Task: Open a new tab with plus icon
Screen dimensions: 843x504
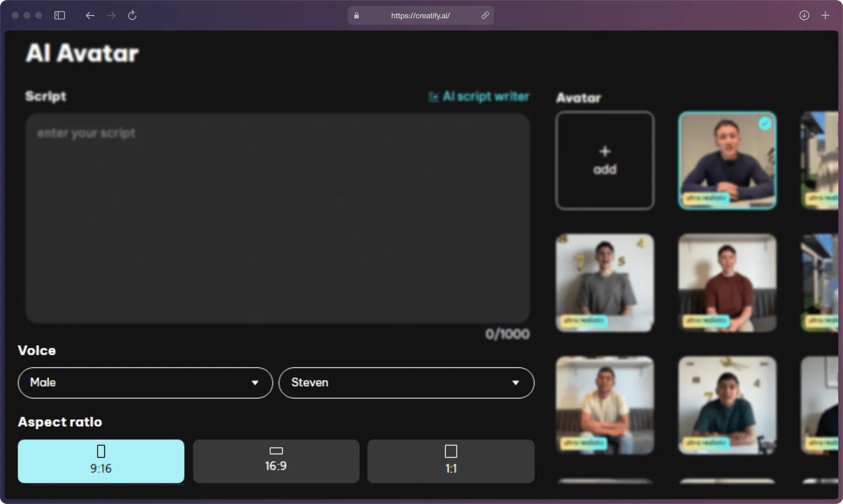Action: 825,16
